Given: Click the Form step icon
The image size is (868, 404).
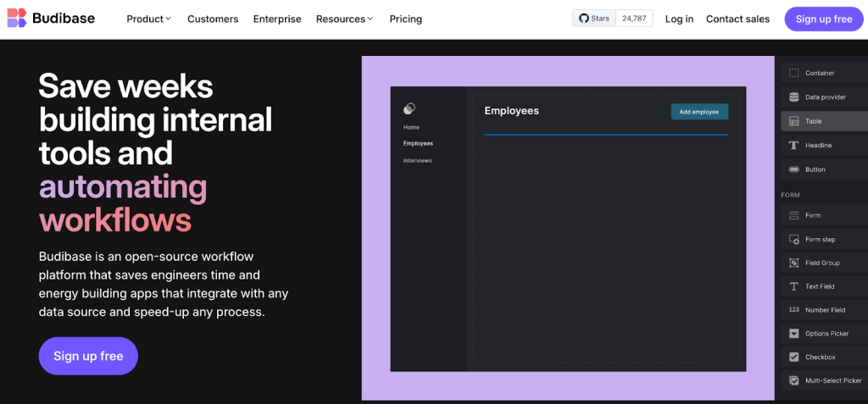Looking at the screenshot, I should tap(793, 240).
